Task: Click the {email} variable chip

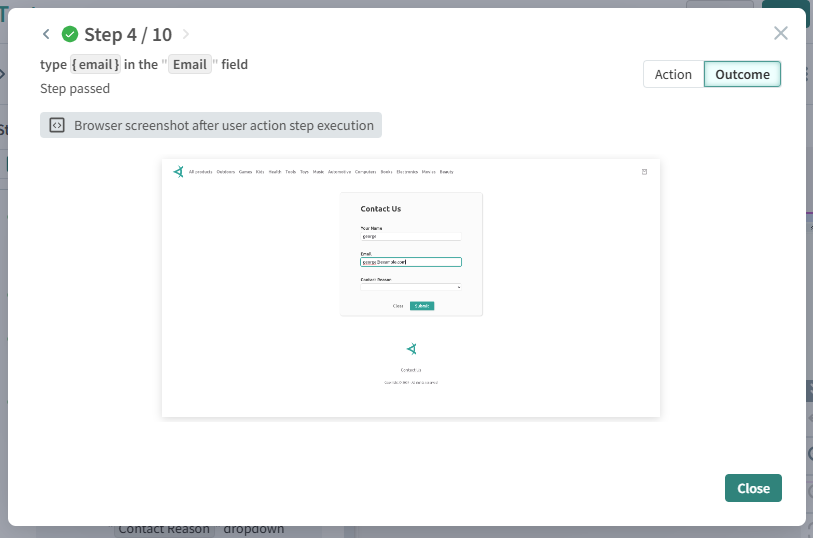Action: pos(95,65)
